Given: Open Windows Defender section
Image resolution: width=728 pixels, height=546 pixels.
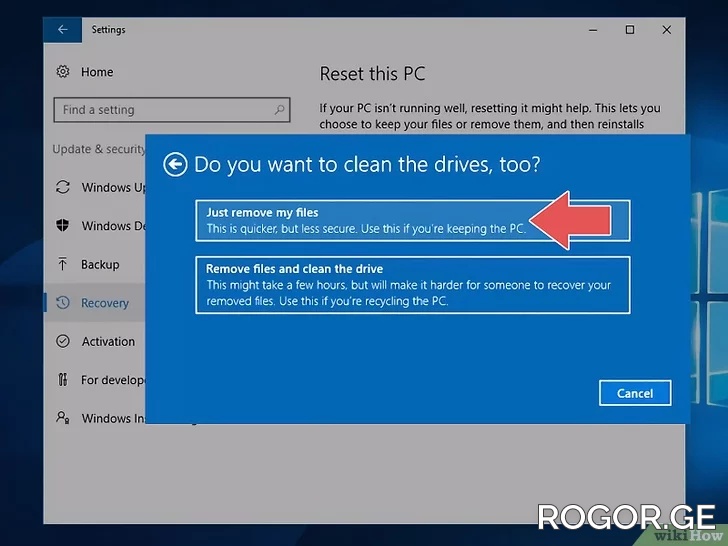Looking at the screenshot, I should [113, 226].
